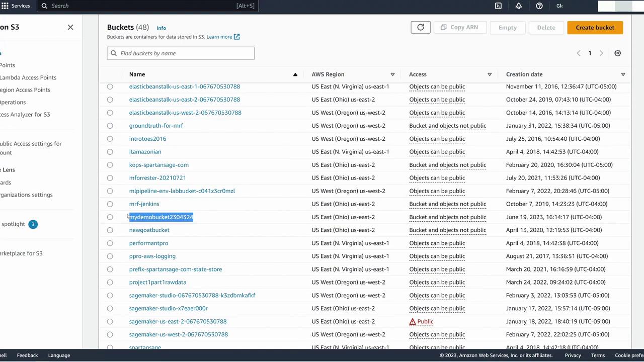Close the S3 navigation sidebar

(70, 27)
